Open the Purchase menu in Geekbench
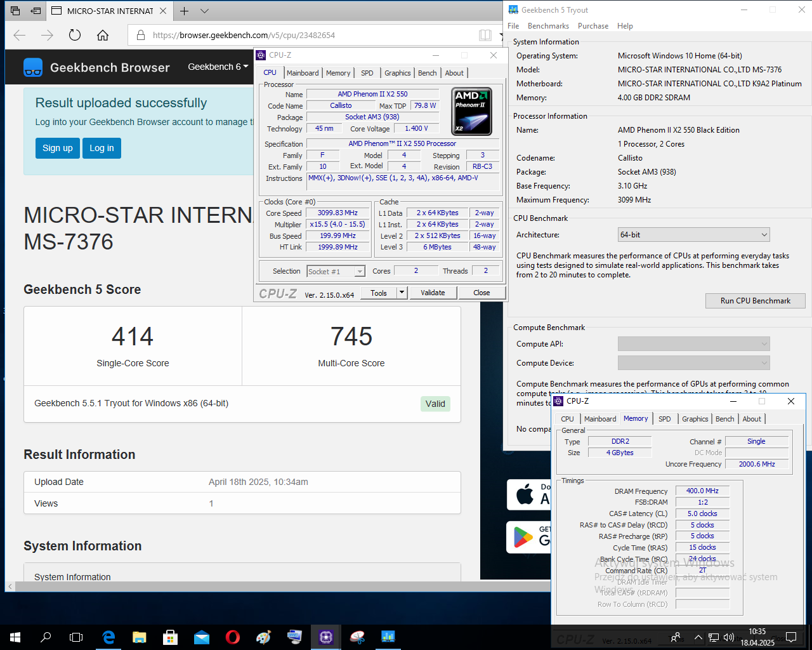 593,26
